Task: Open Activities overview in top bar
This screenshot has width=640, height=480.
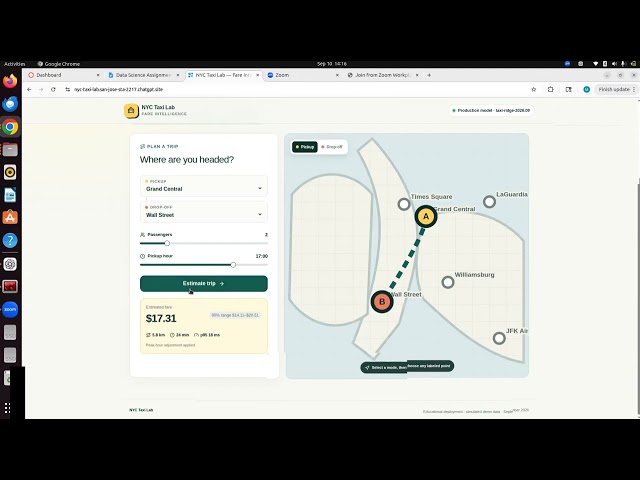Action: tap(15, 64)
